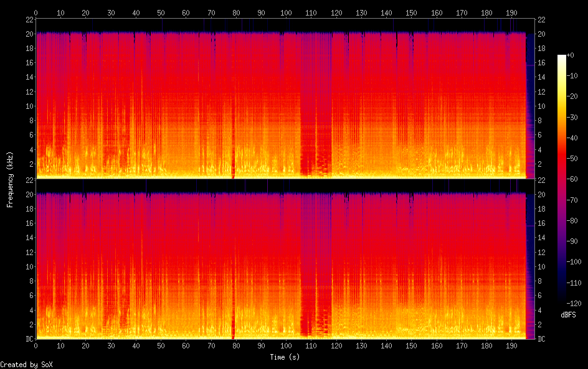Click the 10 kHz label on the bottom channel's right axis
The image size is (588, 369).
click(542, 267)
